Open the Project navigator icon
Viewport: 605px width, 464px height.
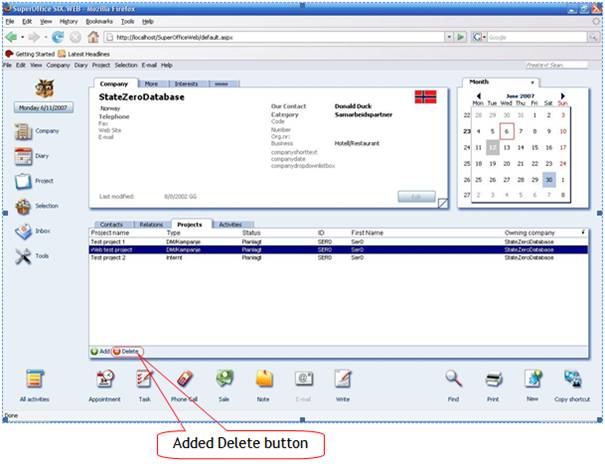coord(23,181)
